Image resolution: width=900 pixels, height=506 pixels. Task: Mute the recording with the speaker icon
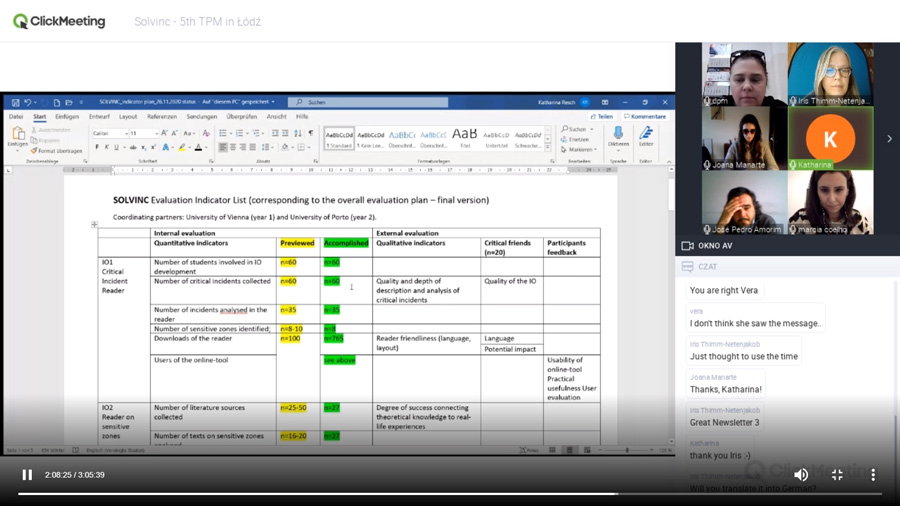(x=801, y=474)
